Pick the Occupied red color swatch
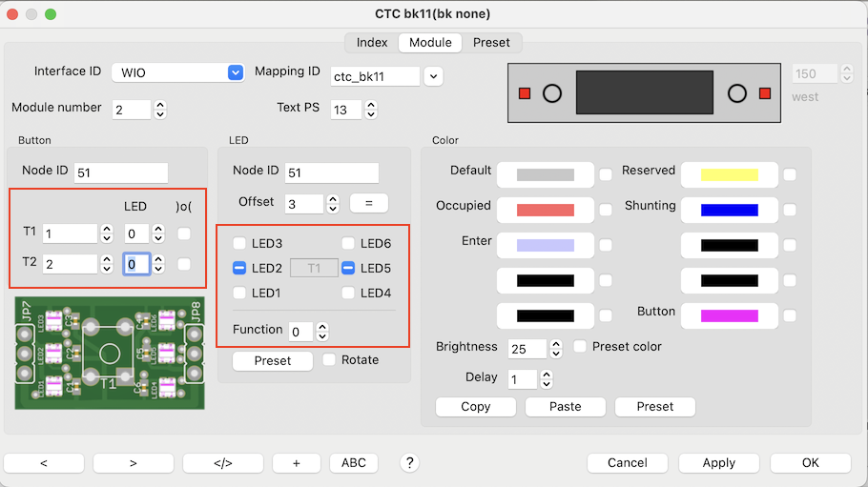The width and height of the screenshot is (868, 487). 546,210
